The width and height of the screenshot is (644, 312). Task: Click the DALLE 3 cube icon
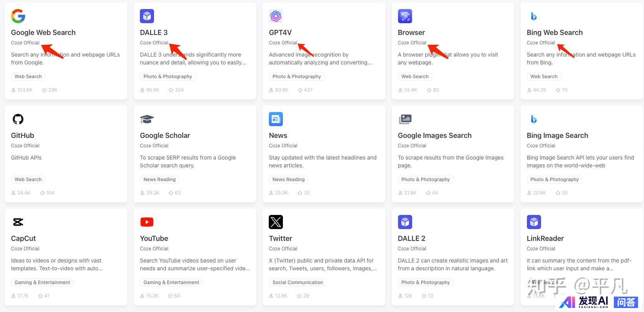pos(147,16)
